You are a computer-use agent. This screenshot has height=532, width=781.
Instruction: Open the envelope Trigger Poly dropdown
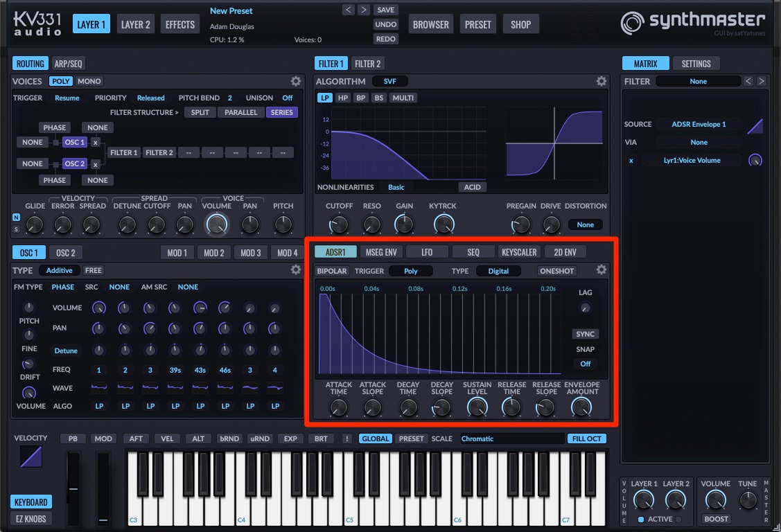point(410,271)
